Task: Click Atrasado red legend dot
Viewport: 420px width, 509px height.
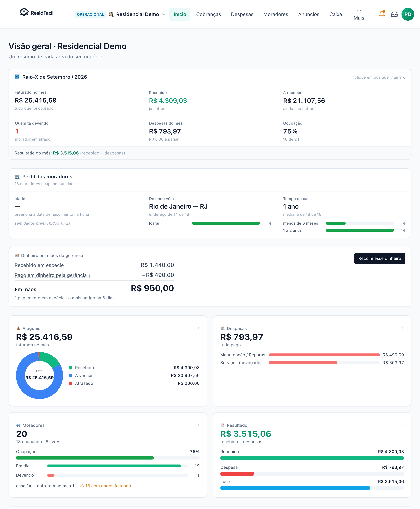Action: (x=70, y=384)
